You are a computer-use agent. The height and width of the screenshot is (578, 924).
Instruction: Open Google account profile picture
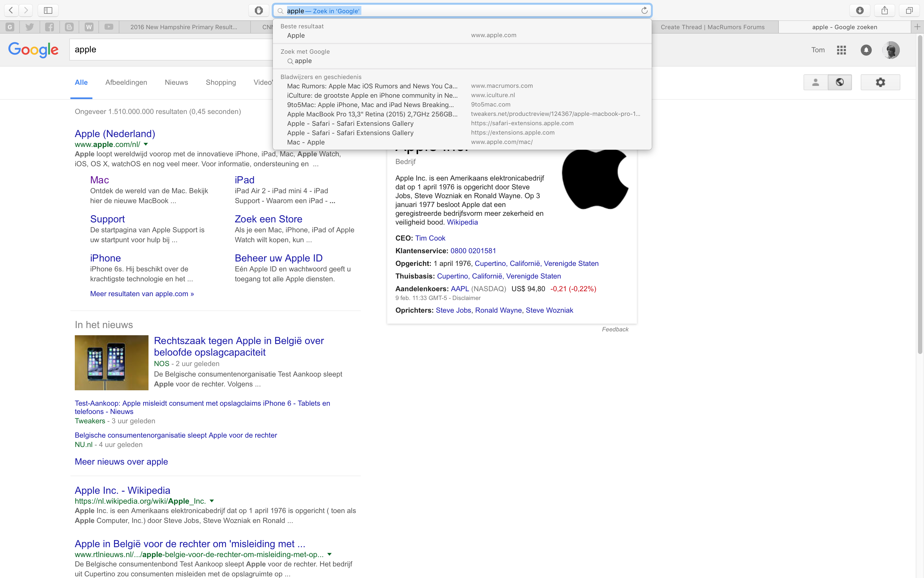891,50
